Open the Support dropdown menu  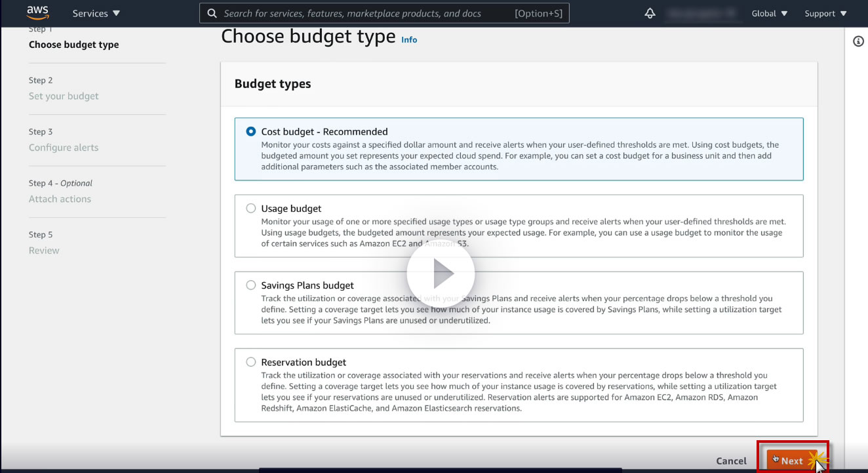click(825, 13)
